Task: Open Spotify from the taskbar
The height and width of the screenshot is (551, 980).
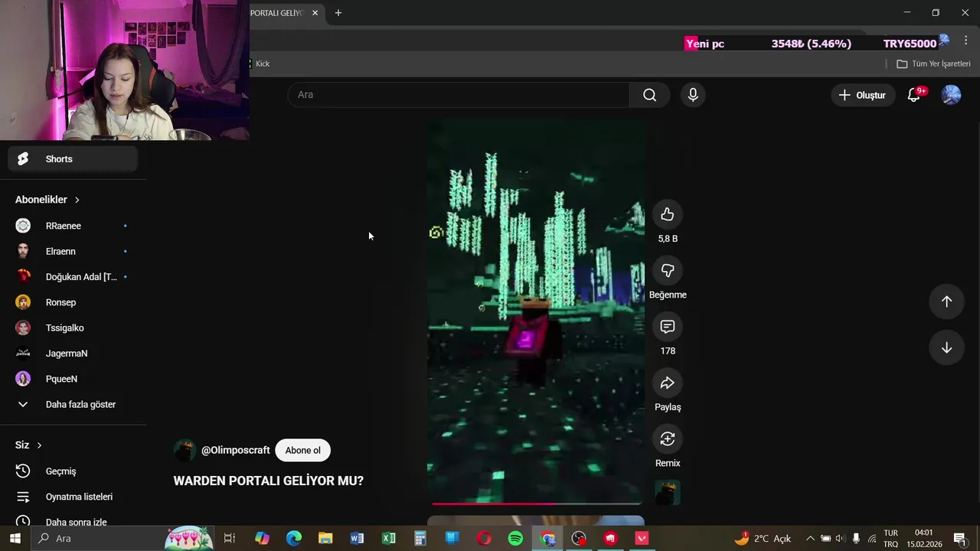Action: (x=515, y=539)
